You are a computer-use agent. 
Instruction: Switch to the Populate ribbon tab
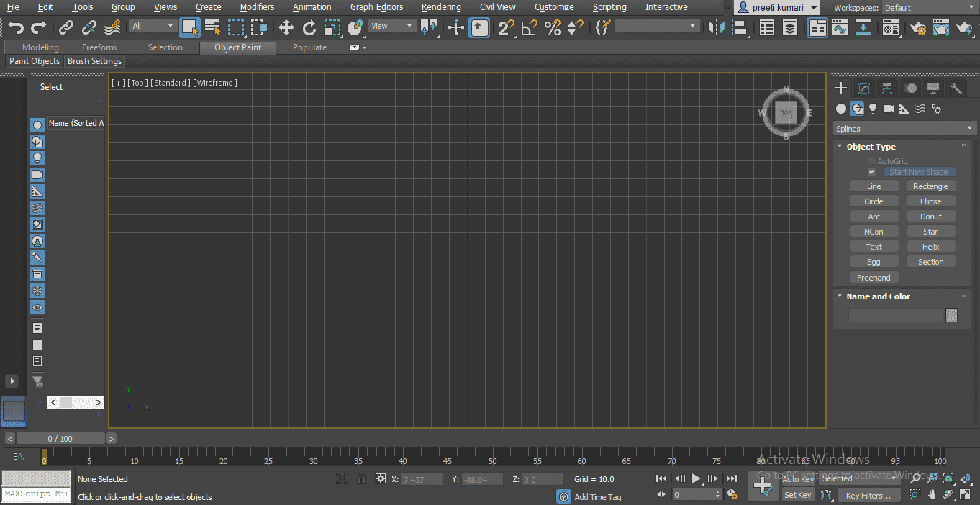(309, 47)
